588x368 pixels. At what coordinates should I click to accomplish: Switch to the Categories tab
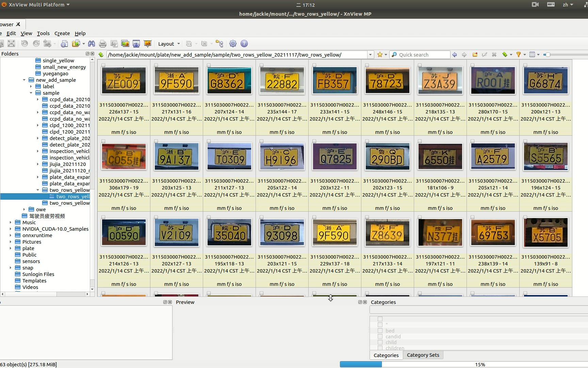[386, 355]
